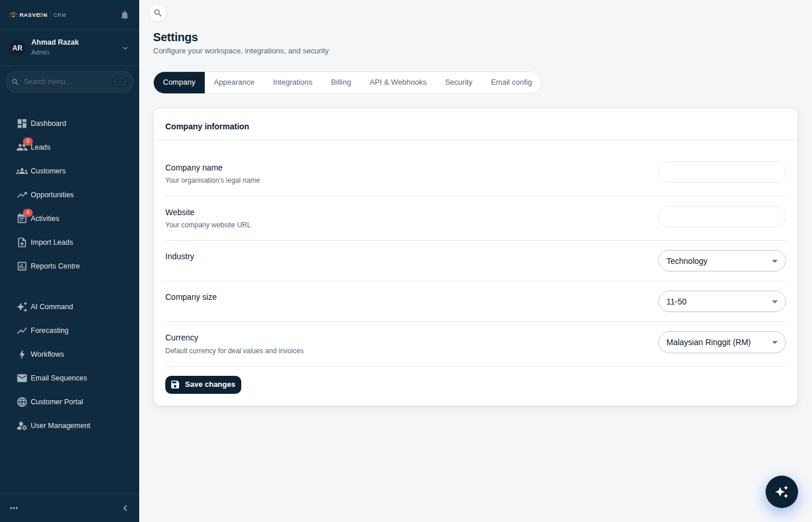Viewport: 812px width, 522px height.
Task: Click the Customers group icon
Action: click(22, 171)
